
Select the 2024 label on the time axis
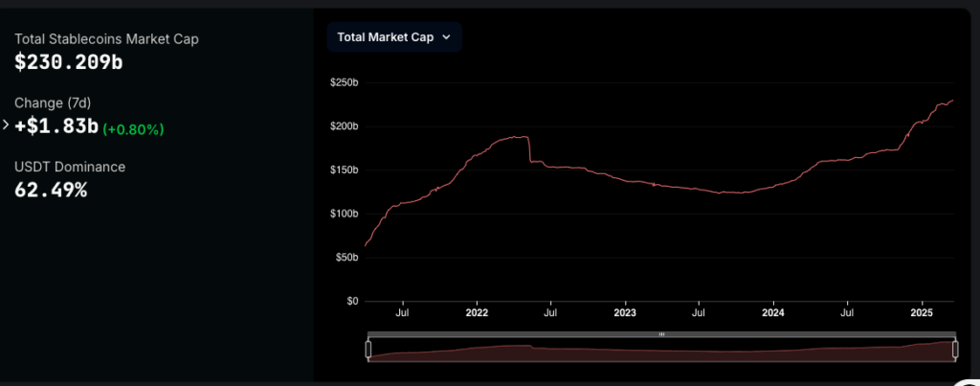click(x=773, y=313)
